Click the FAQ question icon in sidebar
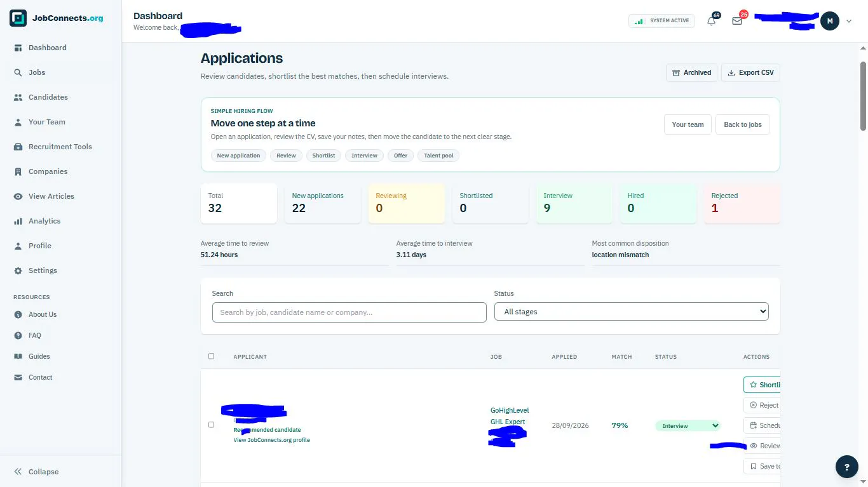868x487 pixels. pyautogui.click(x=18, y=335)
